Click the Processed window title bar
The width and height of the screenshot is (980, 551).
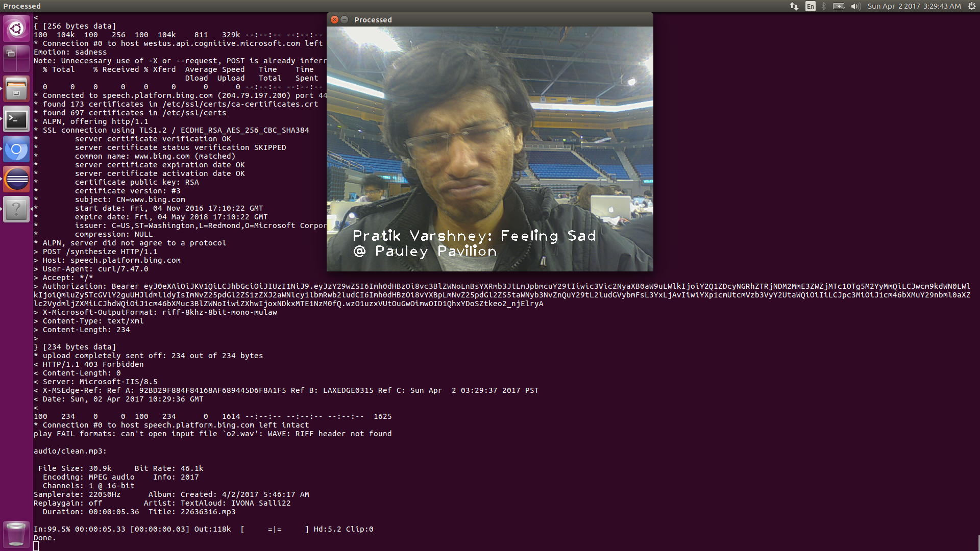pyautogui.click(x=490, y=19)
